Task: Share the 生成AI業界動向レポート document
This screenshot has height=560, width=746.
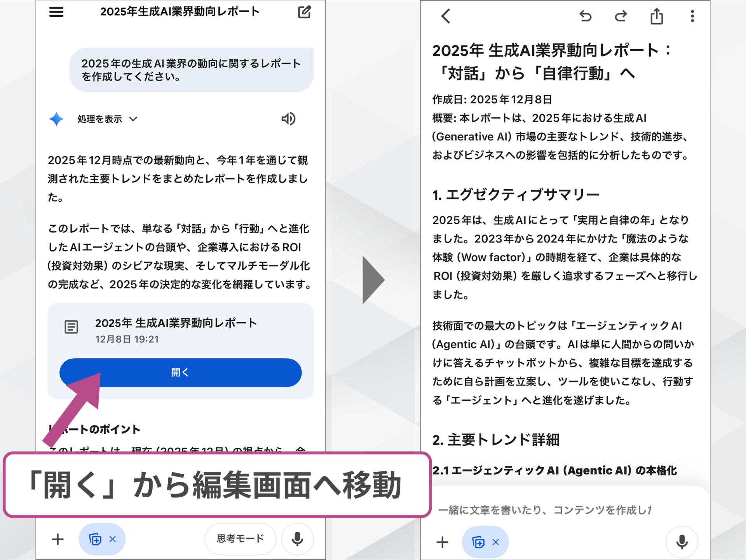Action: pos(656,16)
